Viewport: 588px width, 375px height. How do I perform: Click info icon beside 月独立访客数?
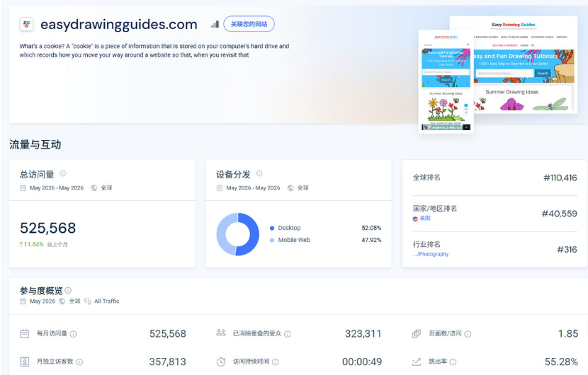click(79, 362)
